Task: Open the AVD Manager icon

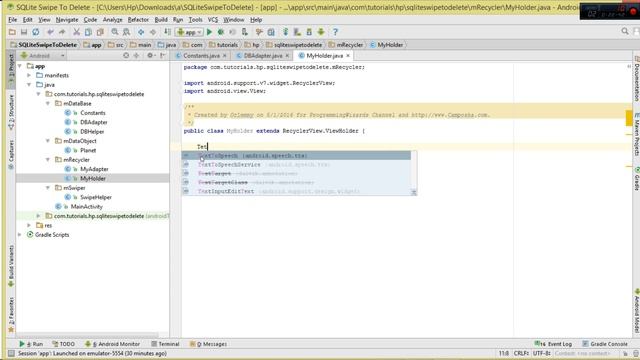Action: click(x=297, y=32)
